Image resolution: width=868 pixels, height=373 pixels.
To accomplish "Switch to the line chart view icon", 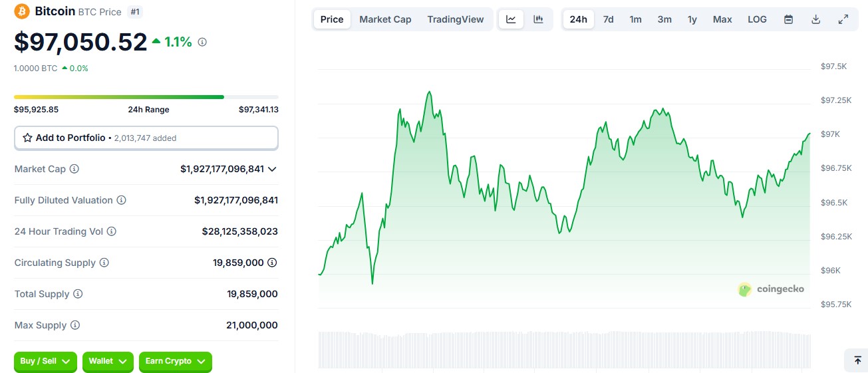I will (x=511, y=19).
